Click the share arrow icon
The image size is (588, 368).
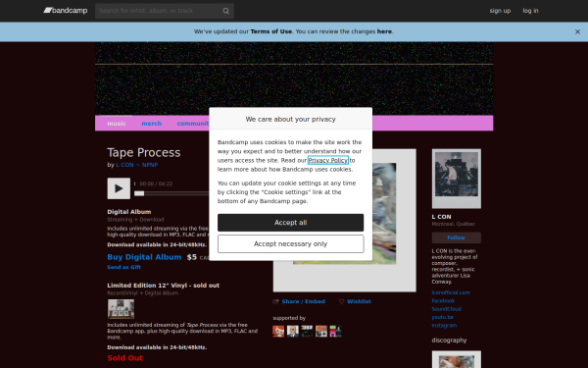276,301
